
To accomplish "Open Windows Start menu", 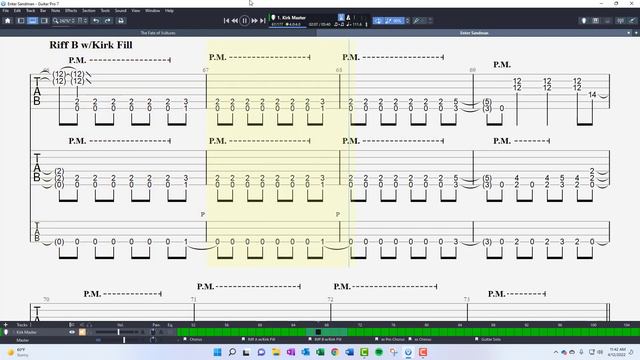I will [218, 352].
